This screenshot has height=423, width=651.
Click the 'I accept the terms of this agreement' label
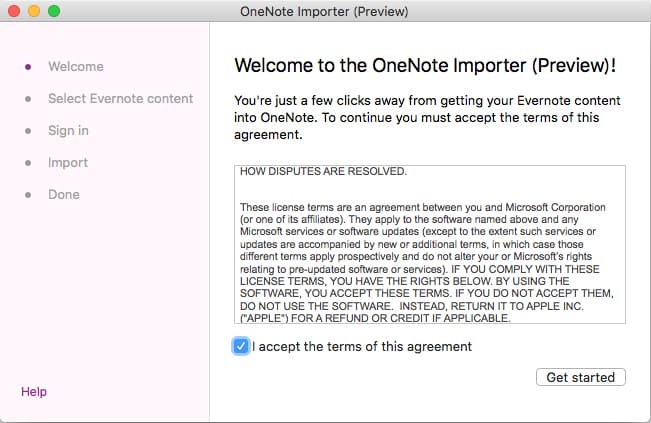pyautogui.click(x=362, y=346)
